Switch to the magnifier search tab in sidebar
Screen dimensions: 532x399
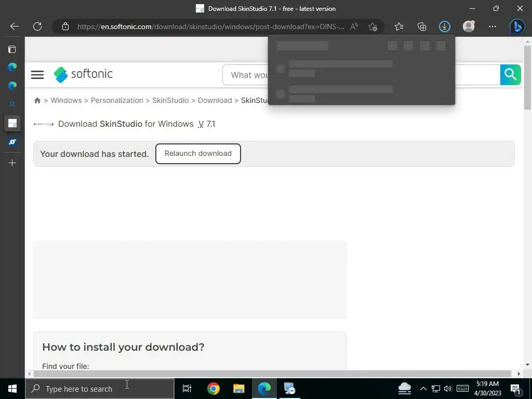[12, 104]
